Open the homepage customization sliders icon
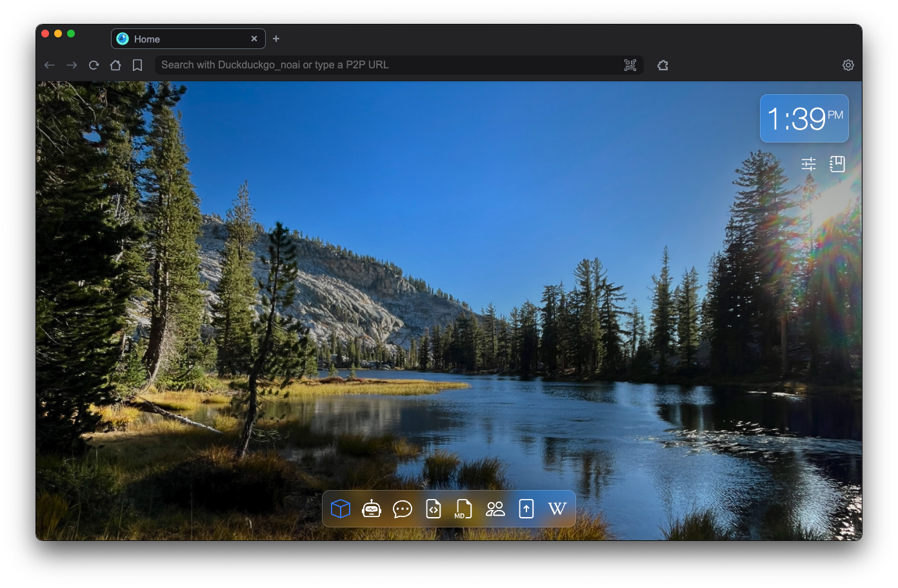Image resolution: width=898 pixels, height=588 pixels. [808, 164]
